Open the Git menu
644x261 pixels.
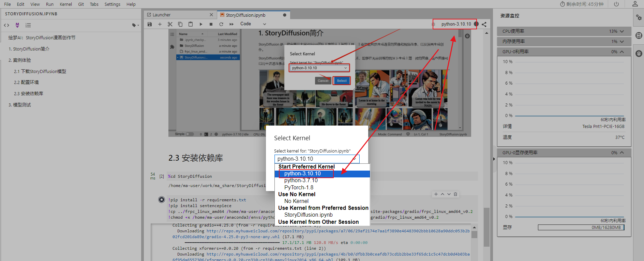[x=81, y=4]
